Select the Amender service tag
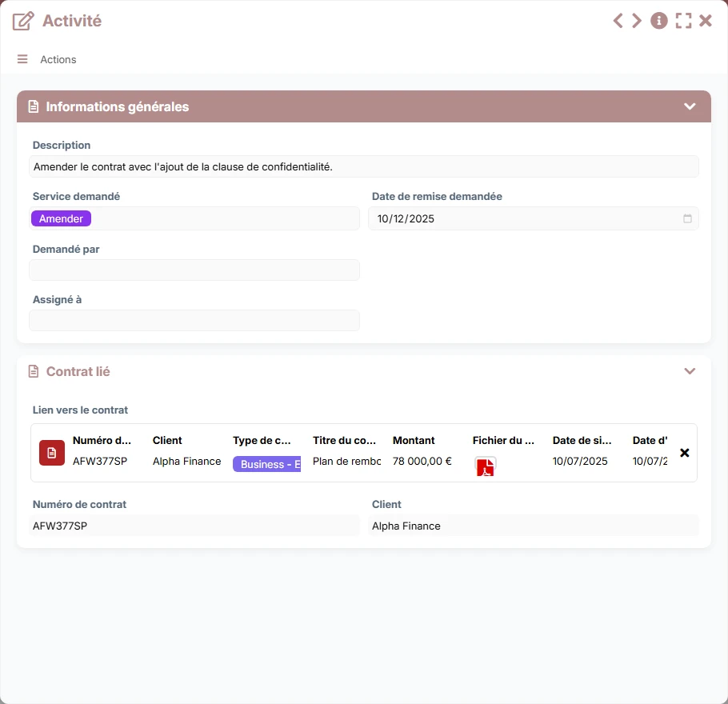Image resolution: width=728 pixels, height=704 pixels. tap(61, 218)
